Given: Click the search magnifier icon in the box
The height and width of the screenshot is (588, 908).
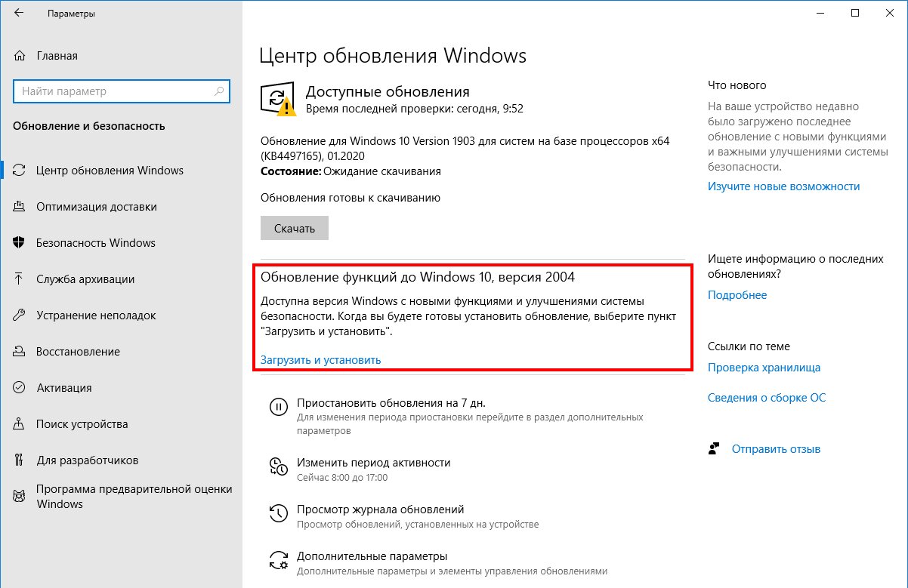Looking at the screenshot, I should coord(219,91).
